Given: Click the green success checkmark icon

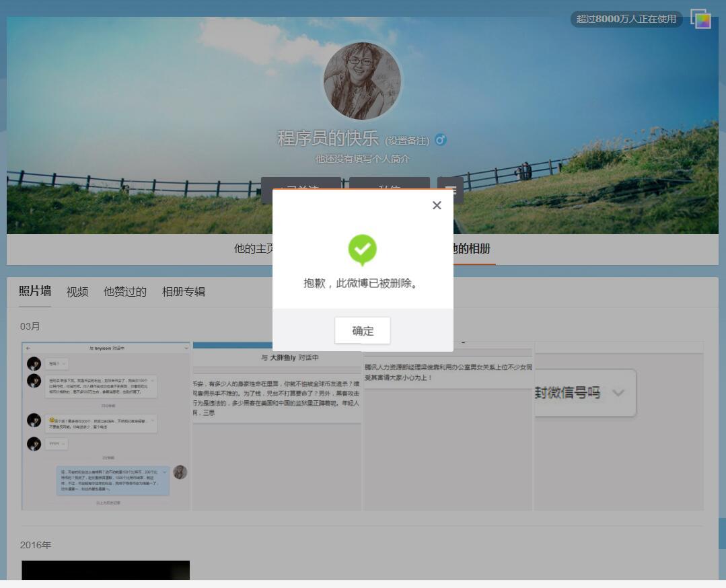Looking at the screenshot, I should pos(362,249).
